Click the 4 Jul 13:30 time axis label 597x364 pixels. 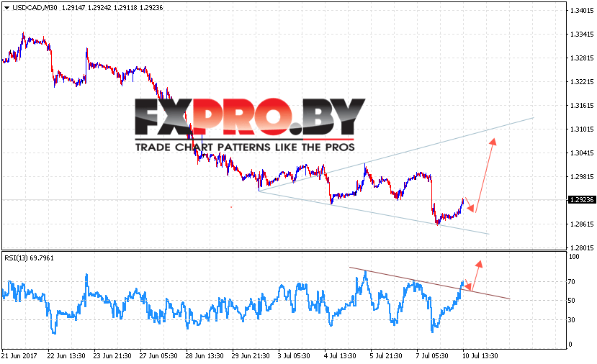[340, 356]
